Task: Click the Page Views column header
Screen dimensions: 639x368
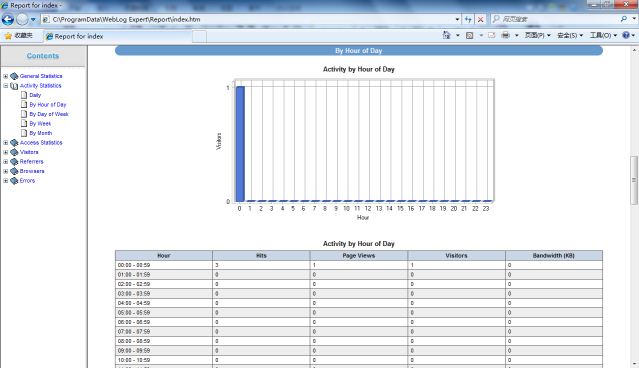Action: click(x=359, y=256)
